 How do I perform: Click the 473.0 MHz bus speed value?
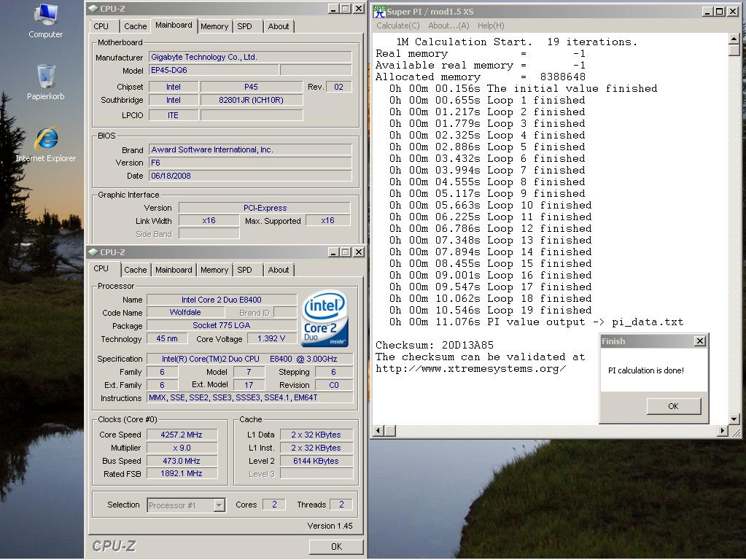pos(182,461)
